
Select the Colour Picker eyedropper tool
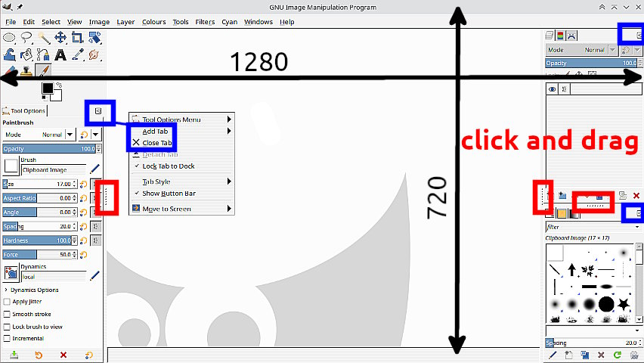click(78, 54)
